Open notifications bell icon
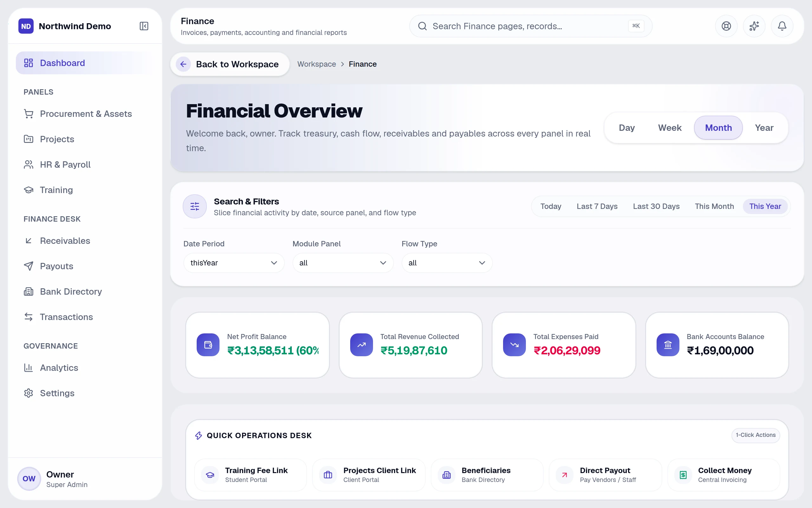This screenshot has width=812, height=508. point(782,26)
